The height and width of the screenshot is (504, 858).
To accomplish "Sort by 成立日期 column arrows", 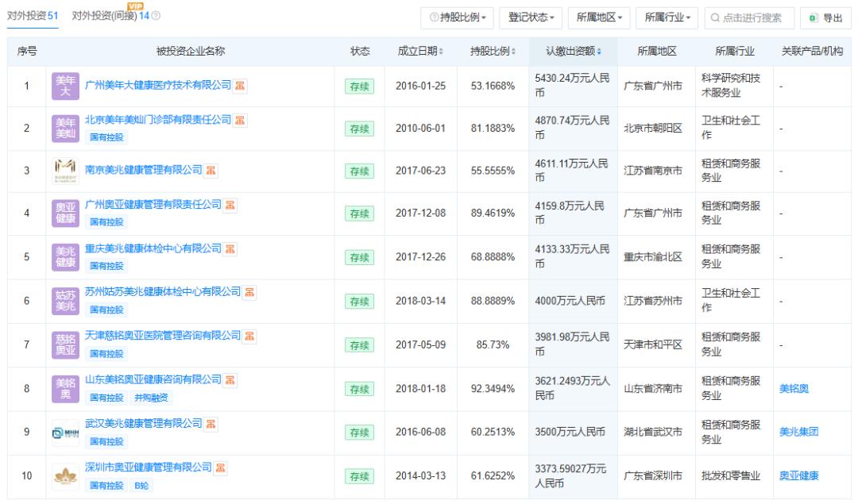I will coord(441,52).
